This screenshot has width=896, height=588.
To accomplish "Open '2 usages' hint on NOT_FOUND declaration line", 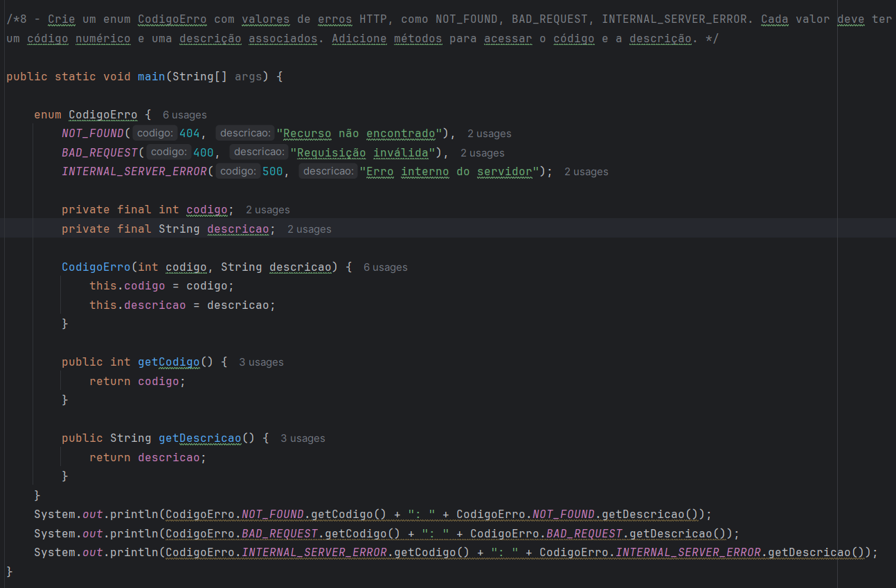I will click(x=489, y=134).
